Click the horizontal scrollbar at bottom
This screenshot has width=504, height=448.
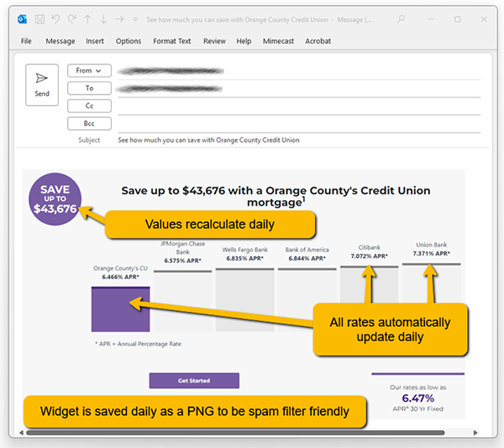click(252, 432)
